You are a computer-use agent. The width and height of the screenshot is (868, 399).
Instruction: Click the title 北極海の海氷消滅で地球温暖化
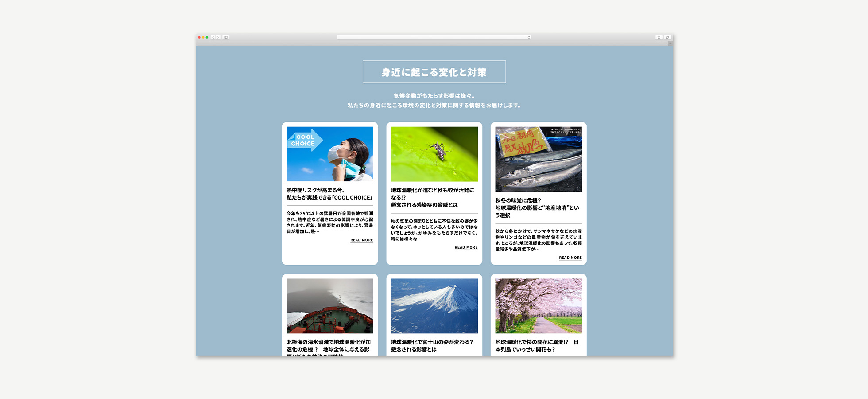(329, 348)
